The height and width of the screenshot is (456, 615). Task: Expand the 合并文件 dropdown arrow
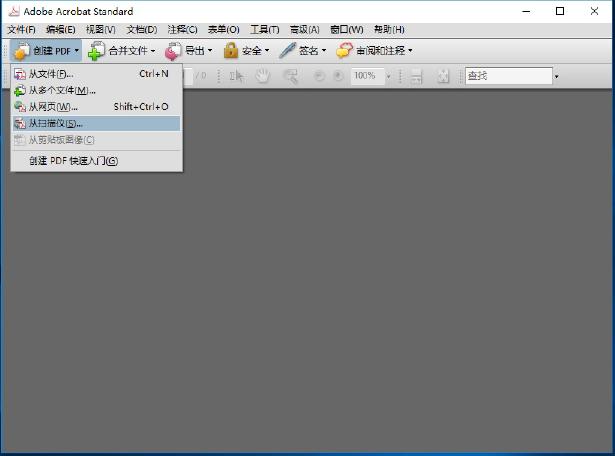(x=153, y=51)
